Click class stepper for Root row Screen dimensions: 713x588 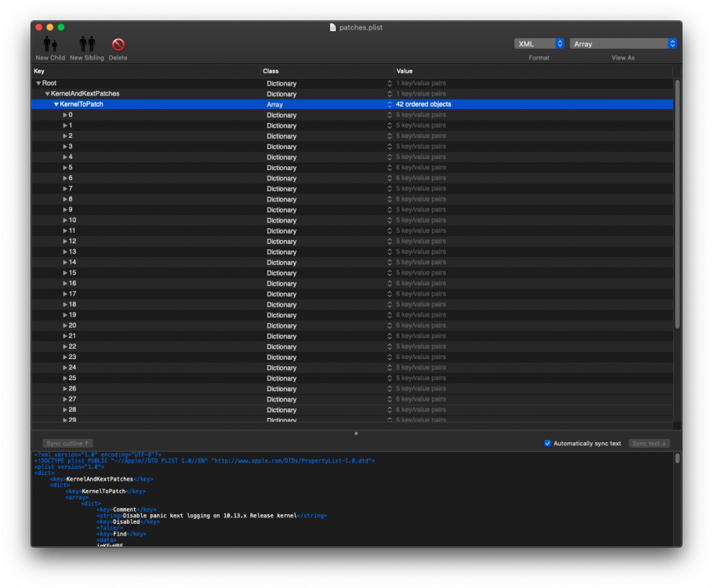click(389, 83)
